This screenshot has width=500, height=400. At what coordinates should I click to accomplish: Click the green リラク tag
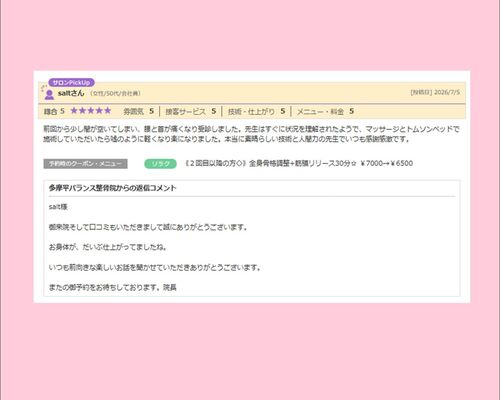pyautogui.click(x=160, y=164)
